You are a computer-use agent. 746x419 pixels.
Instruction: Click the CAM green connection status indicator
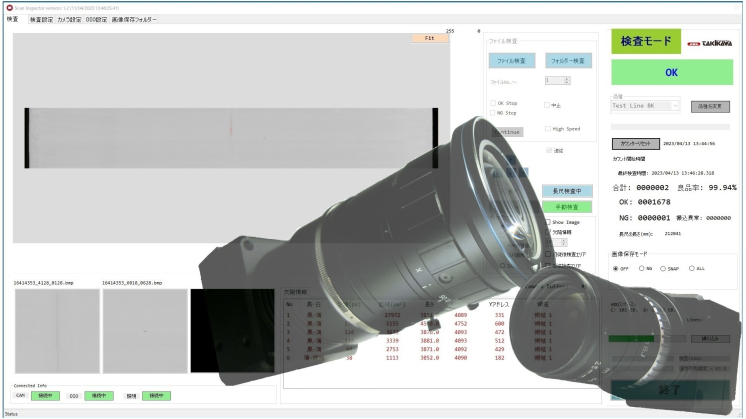coord(46,396)
